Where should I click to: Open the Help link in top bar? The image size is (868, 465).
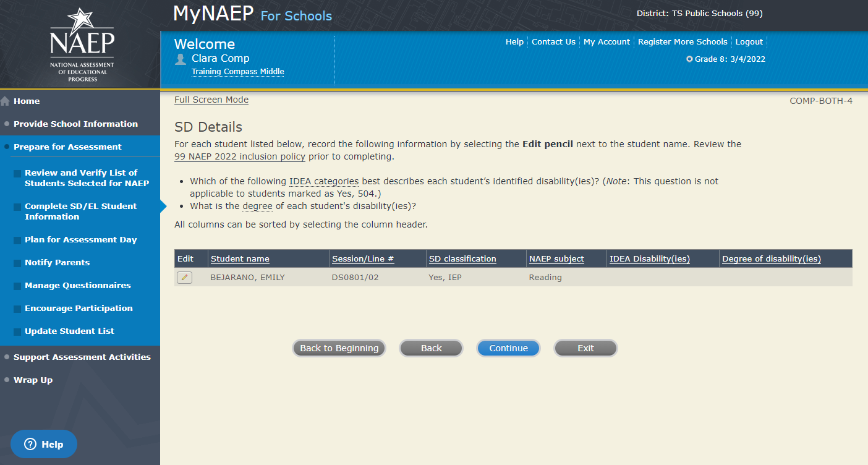514,42
